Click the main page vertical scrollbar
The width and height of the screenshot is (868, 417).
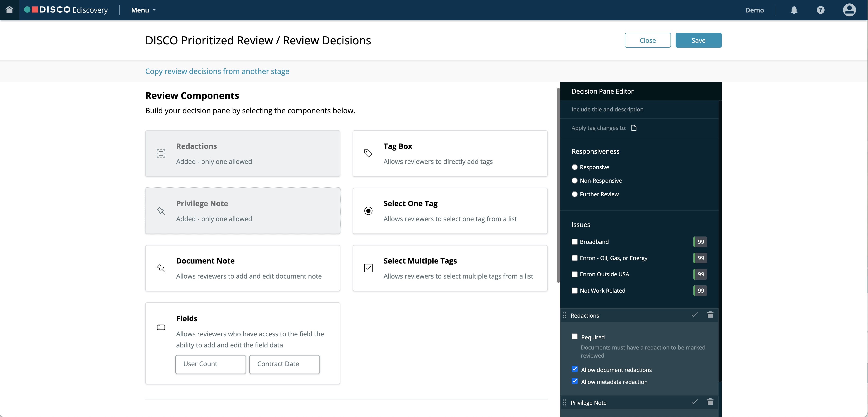tap(558, 185)
